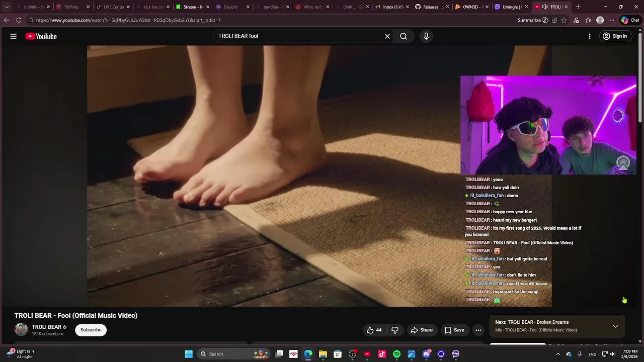The image size is (644, 362).
Task: Open the Light rain weather widget
Action: pyautogui.click(x=21, y=354)
